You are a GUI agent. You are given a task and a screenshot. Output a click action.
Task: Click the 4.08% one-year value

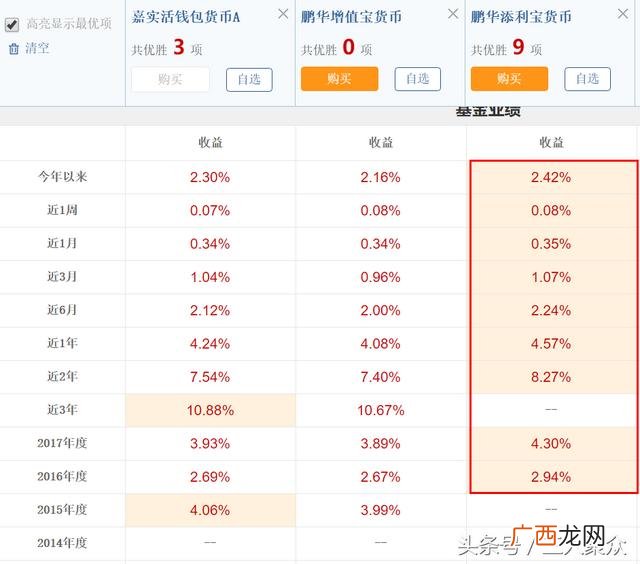coord(380,344)
